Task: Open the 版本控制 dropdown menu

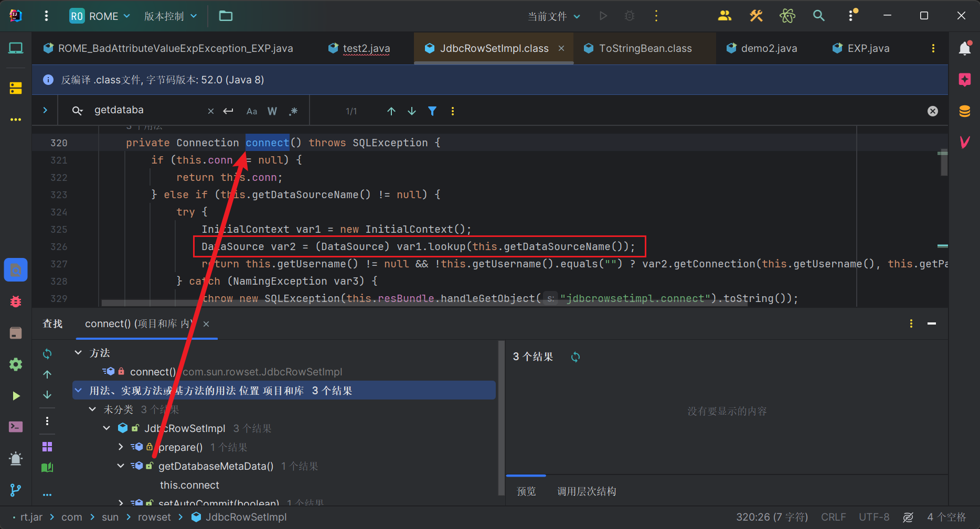Action: click(171, 16)
